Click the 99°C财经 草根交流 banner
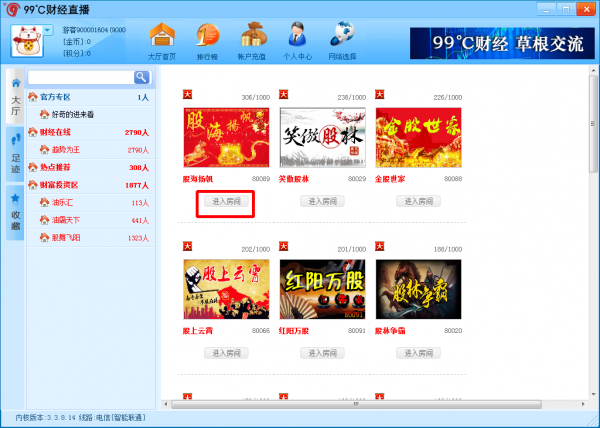 (502, 43)
